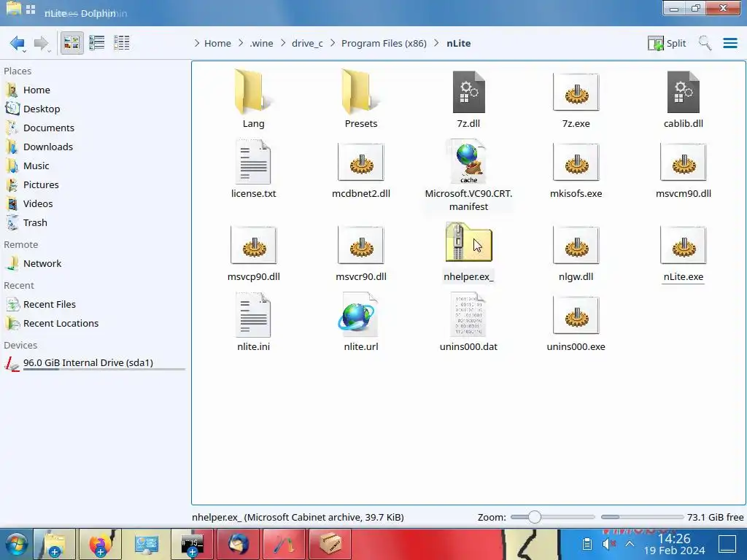Image resolution: width=747 pixels, height=560 pixels.
Task: Select the Microsoft.VC90.CRT.manifest file
Action: click(x=469, y=175)
